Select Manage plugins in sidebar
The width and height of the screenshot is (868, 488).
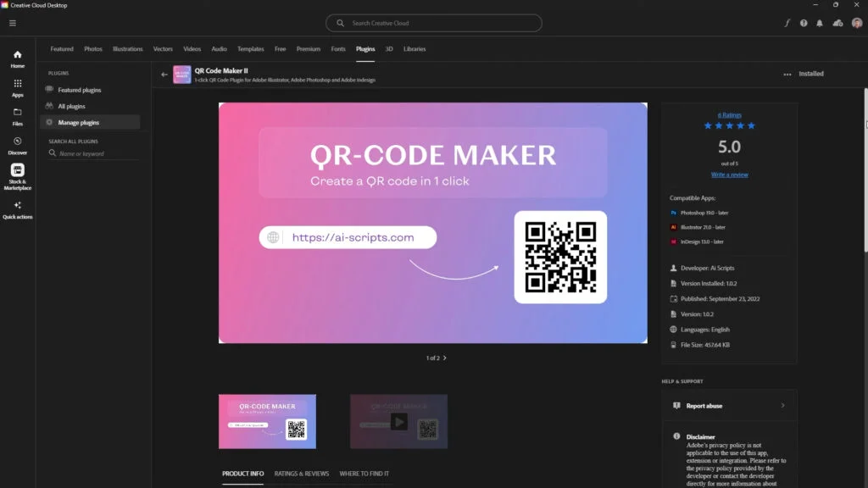(90, 122)
